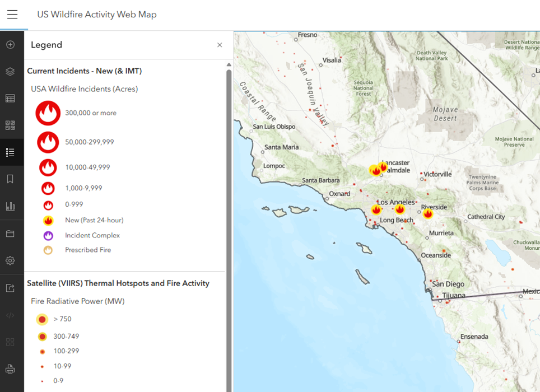Open the Layers panel in the sidebar
The image size is (540, 392).
[11, 72]
